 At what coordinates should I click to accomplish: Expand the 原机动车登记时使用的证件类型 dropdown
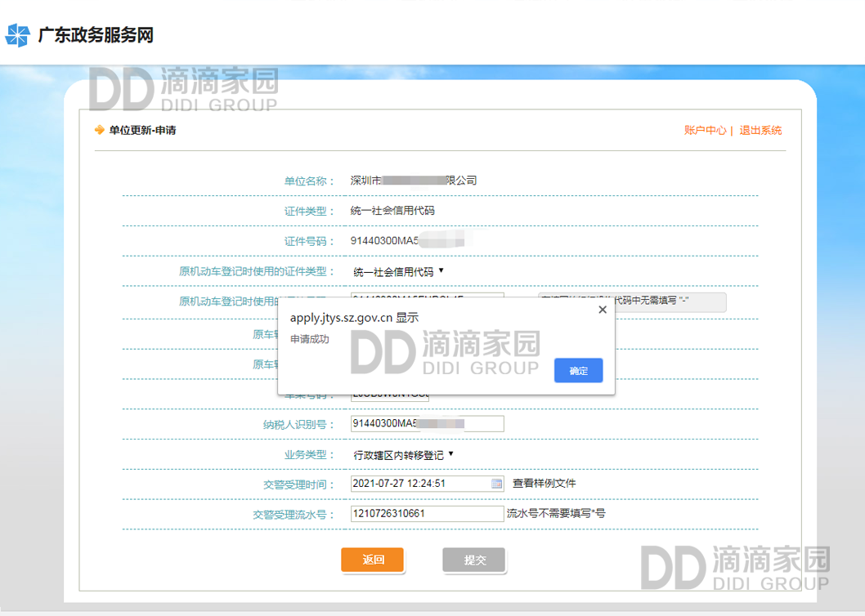click(x=398, y=271)
